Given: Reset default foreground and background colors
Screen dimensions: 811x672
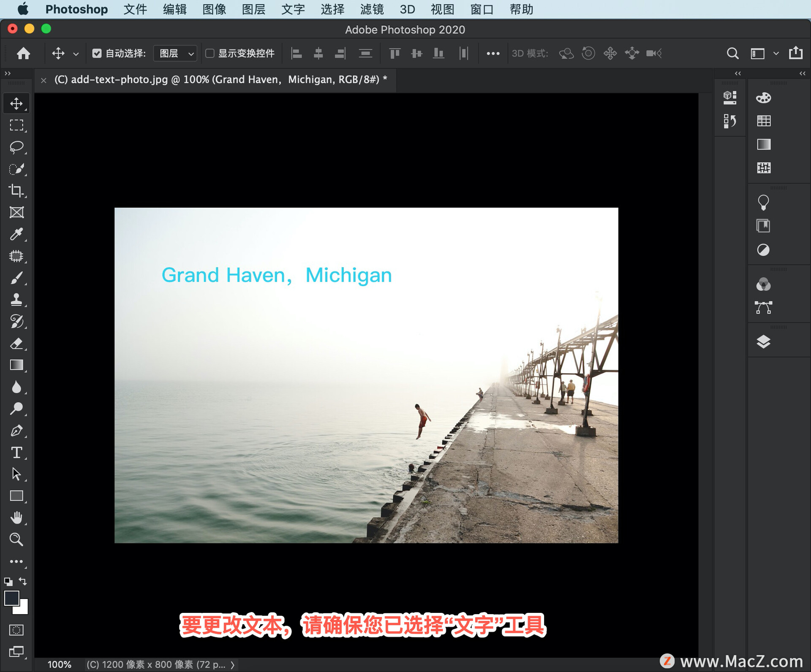Looking at the screenshot, I should coord(8,581).
